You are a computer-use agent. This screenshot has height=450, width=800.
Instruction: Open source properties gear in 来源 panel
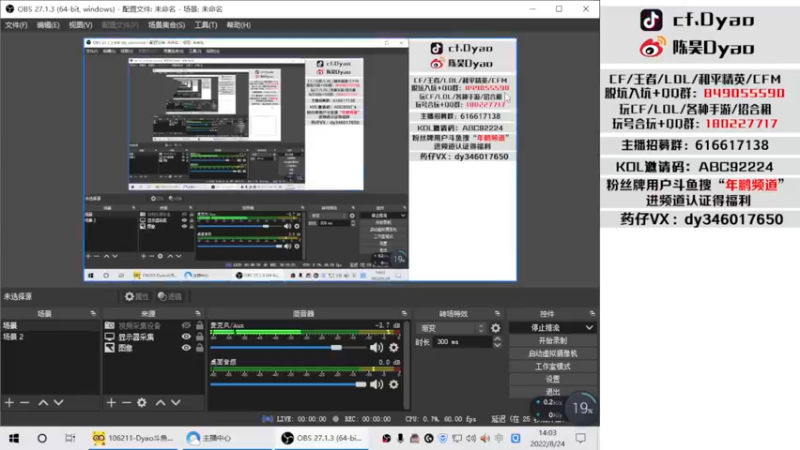click(142, 403)
